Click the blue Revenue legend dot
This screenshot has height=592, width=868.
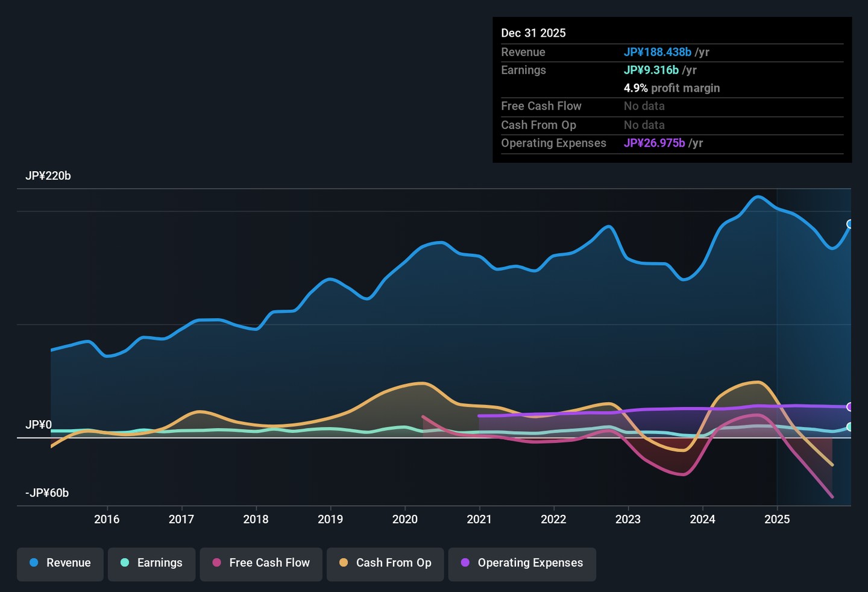[x=34, y=562]
